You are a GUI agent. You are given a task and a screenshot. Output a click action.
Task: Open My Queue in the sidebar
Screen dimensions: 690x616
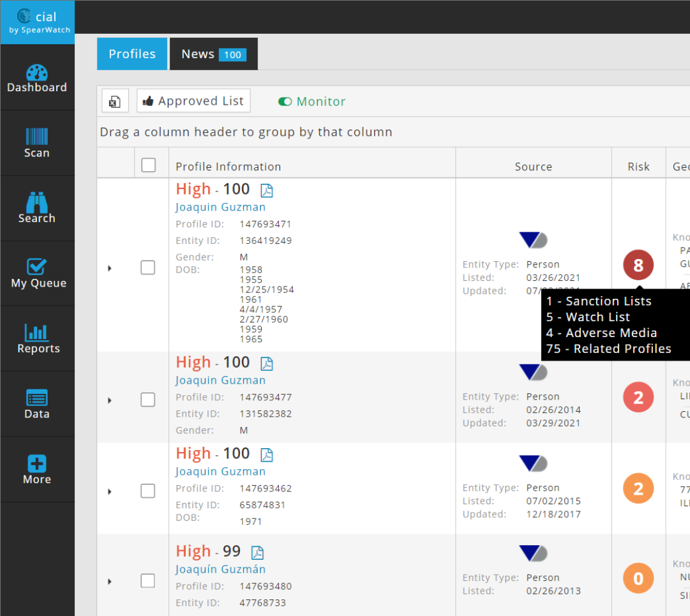37,273
